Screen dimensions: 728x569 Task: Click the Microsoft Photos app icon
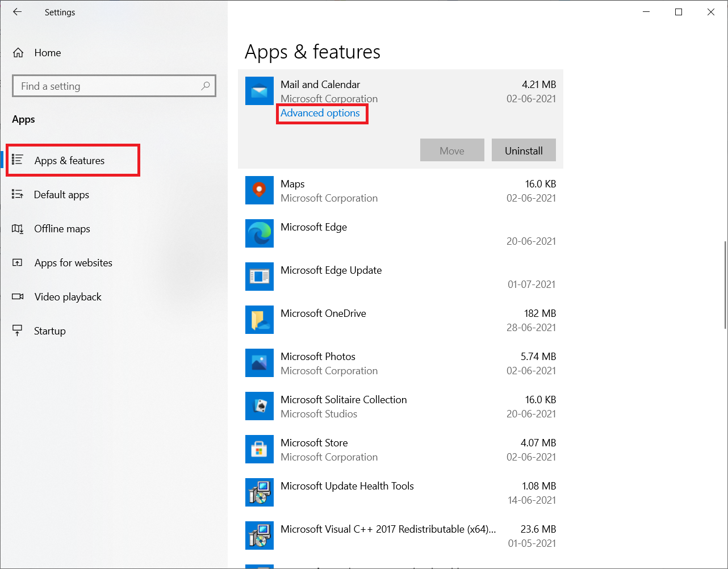[260, 363]
